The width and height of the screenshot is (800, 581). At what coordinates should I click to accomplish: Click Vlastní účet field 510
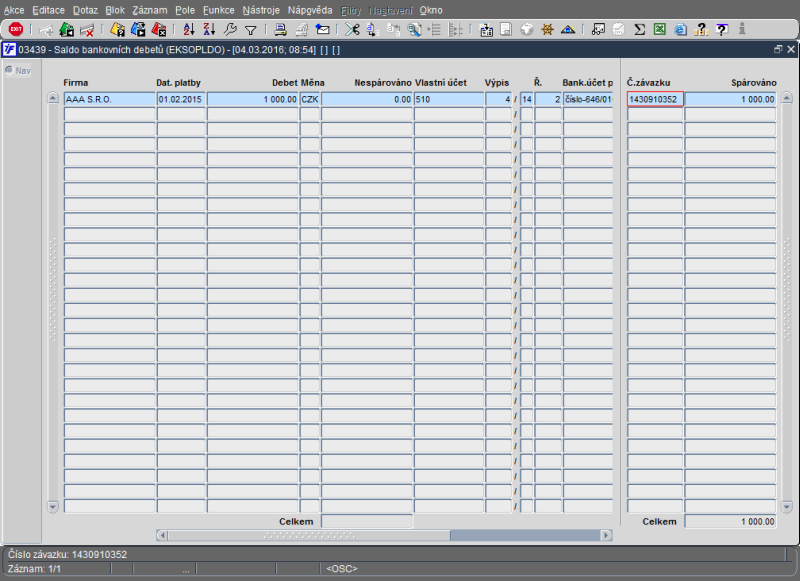pyautogui.click(x=449, y=99)
